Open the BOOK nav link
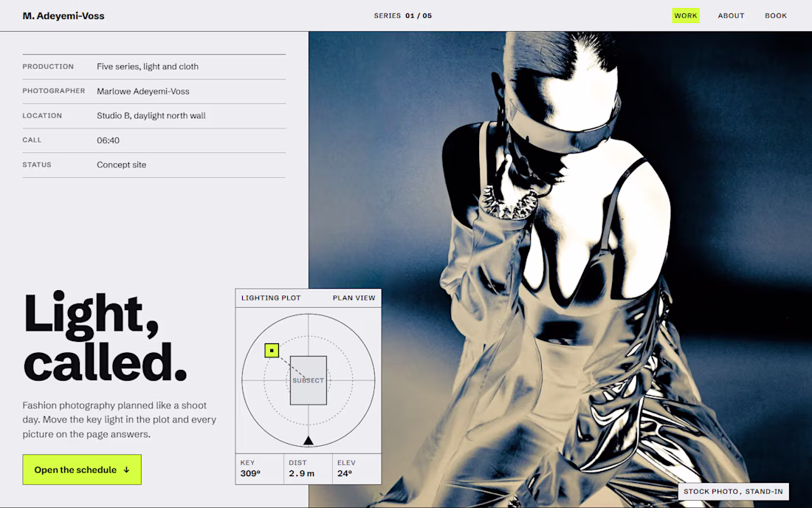 (775, 16)
